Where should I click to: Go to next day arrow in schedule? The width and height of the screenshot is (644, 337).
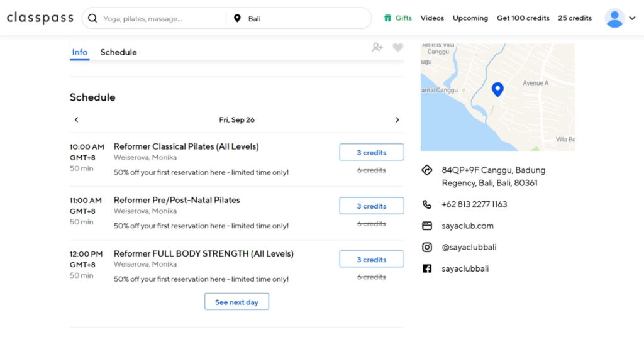[x=397, y=120]
